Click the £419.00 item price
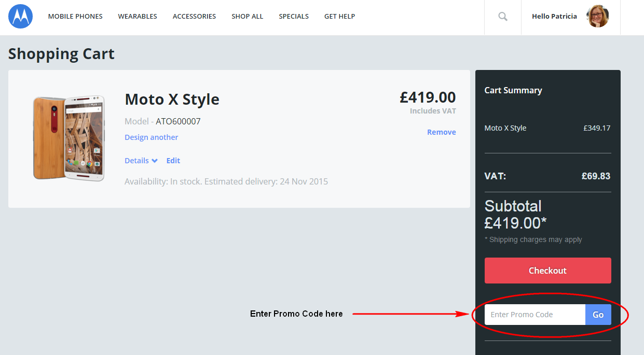The width and height of the screenshot is (644, 355). click(x=428, y=97)
